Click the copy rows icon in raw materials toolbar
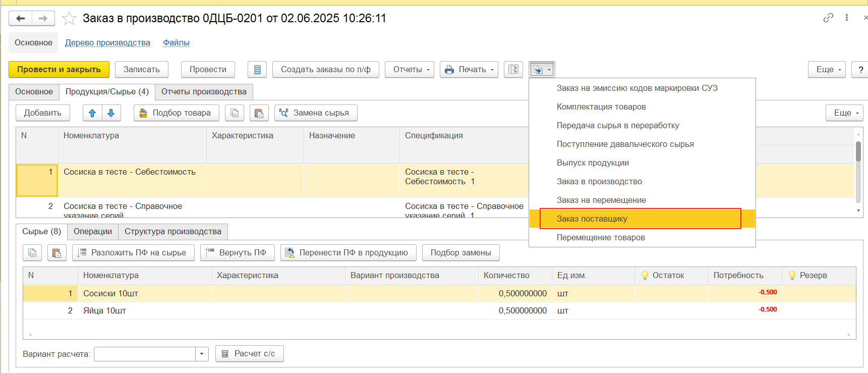868x373 pixels. coord(32,253)
